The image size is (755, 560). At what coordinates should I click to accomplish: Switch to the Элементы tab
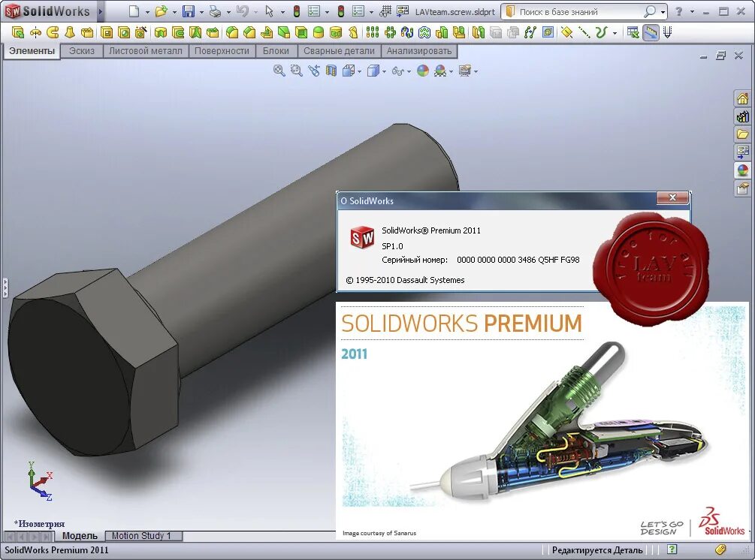[32, 51]
